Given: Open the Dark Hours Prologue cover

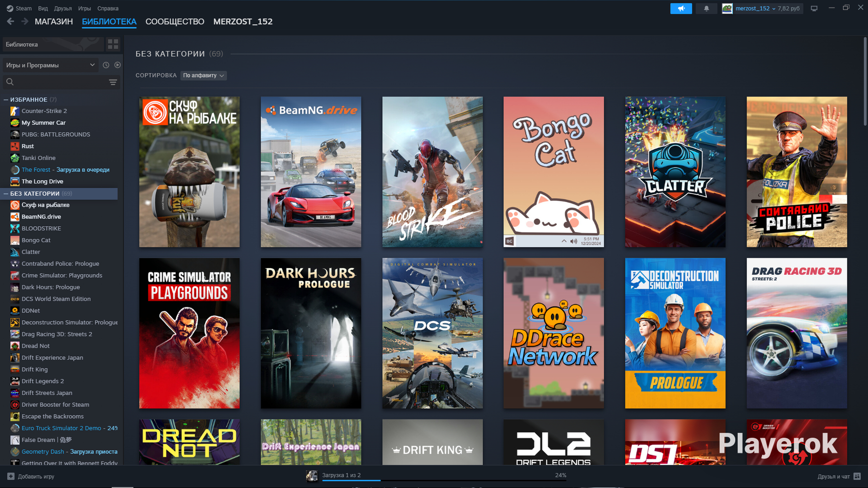Looking at the screenshot, I should click(311, 333).
